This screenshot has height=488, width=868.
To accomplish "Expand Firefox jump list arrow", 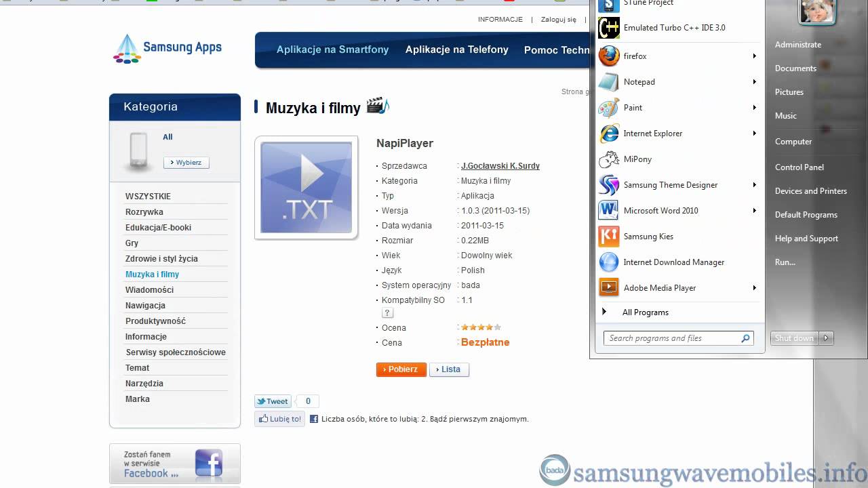I will 754,56.
